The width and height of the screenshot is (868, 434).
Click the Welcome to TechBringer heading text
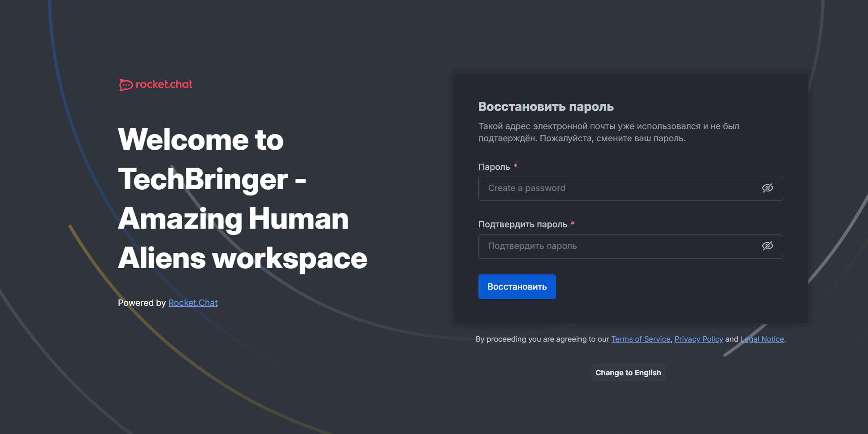tap(243, 199)
